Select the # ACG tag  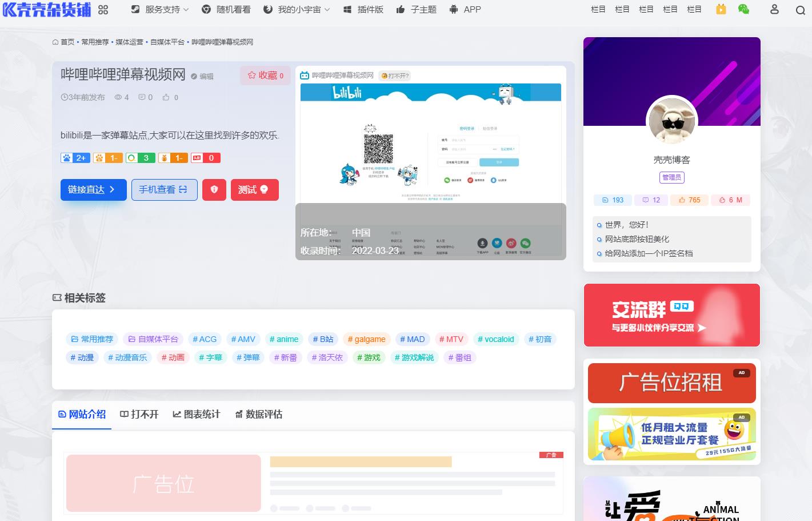pos(205,339)
